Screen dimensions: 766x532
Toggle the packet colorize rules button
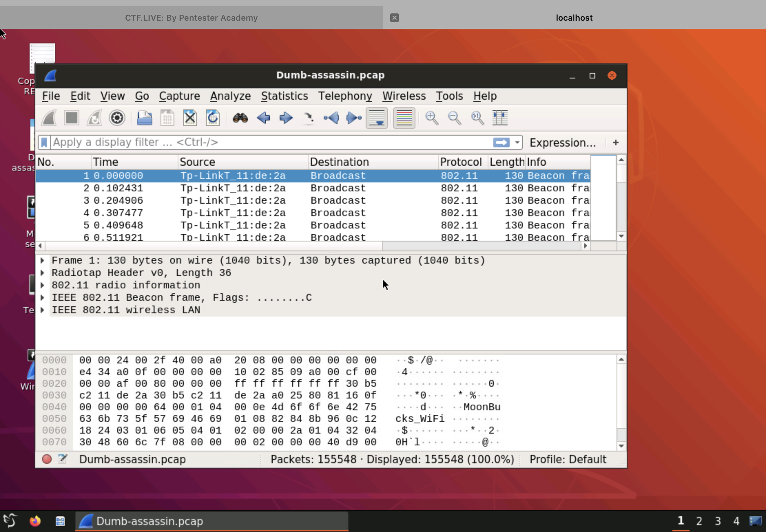(x=404, y=118)
